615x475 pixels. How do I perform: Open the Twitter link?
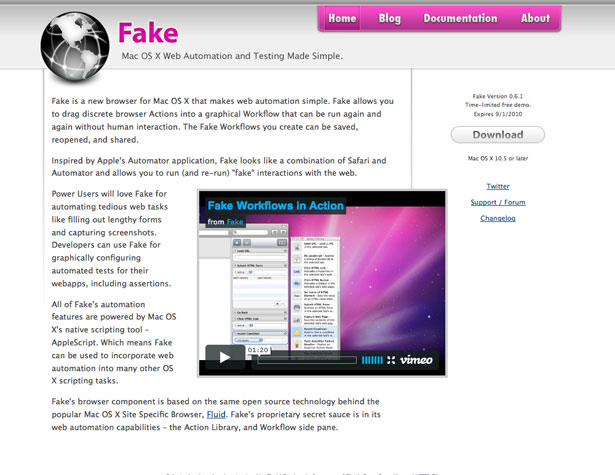tap(498, 186)
